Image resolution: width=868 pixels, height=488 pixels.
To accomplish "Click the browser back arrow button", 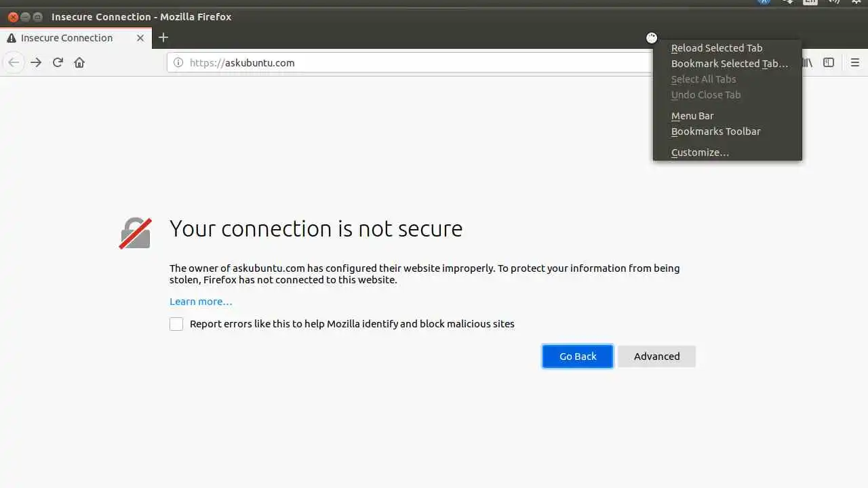I will [14, 62].
